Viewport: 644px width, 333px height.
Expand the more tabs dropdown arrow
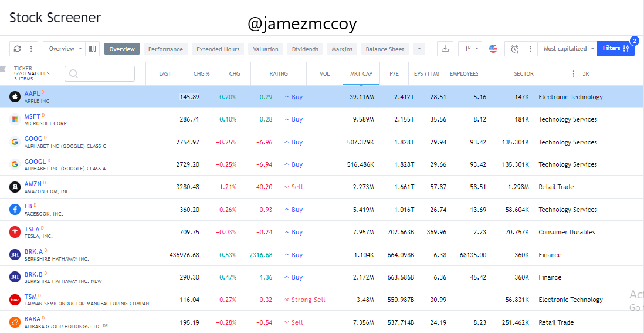(x=419, y=49)
